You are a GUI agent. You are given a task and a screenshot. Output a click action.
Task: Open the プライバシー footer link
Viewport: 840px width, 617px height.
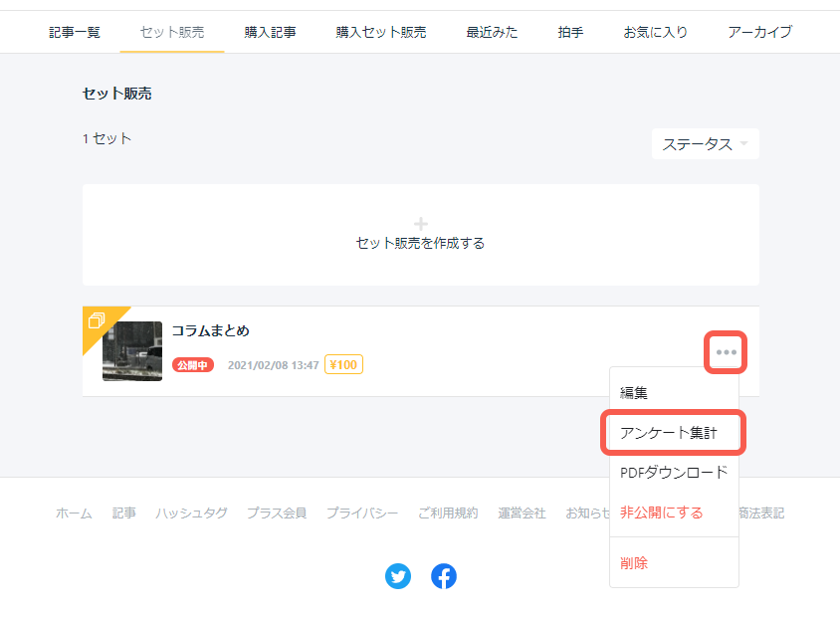click(362, 514)
